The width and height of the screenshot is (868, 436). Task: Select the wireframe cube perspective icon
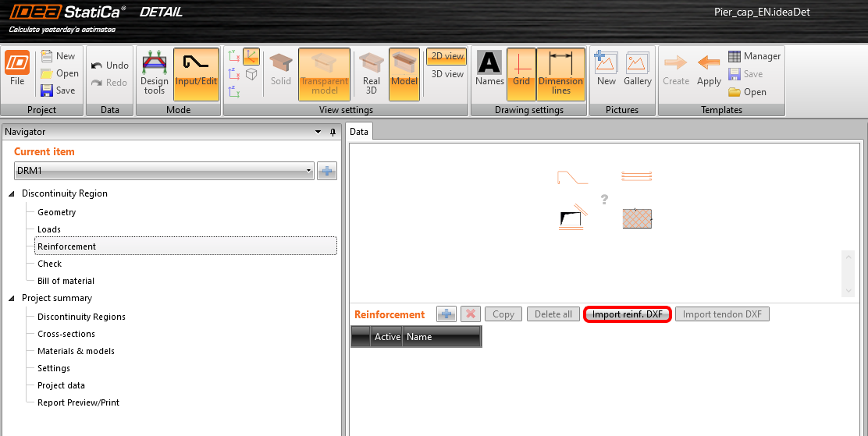tap(251, 73)
